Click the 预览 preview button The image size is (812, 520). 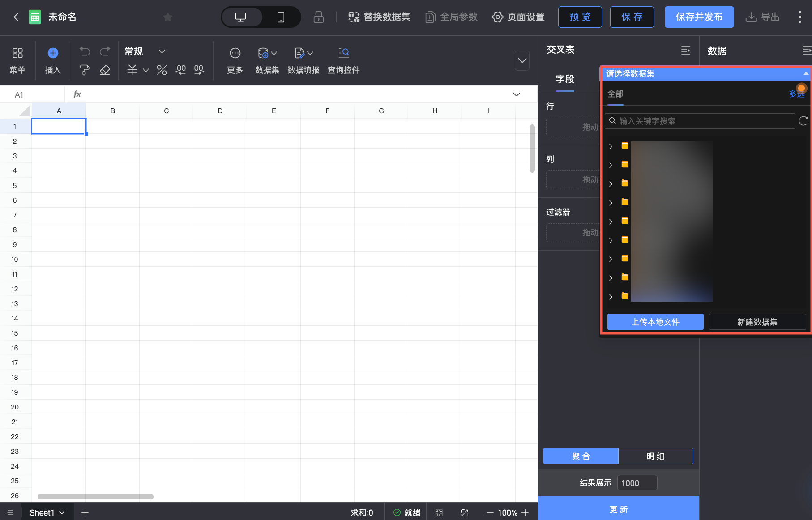pyautogui.click(x=580, y=17)
